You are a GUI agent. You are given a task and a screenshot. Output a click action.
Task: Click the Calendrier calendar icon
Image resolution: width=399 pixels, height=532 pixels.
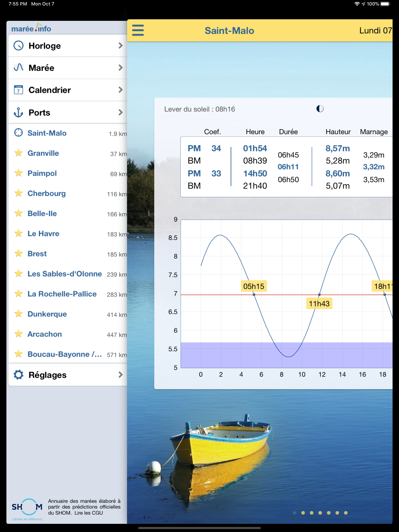click(x=19, y=90)
